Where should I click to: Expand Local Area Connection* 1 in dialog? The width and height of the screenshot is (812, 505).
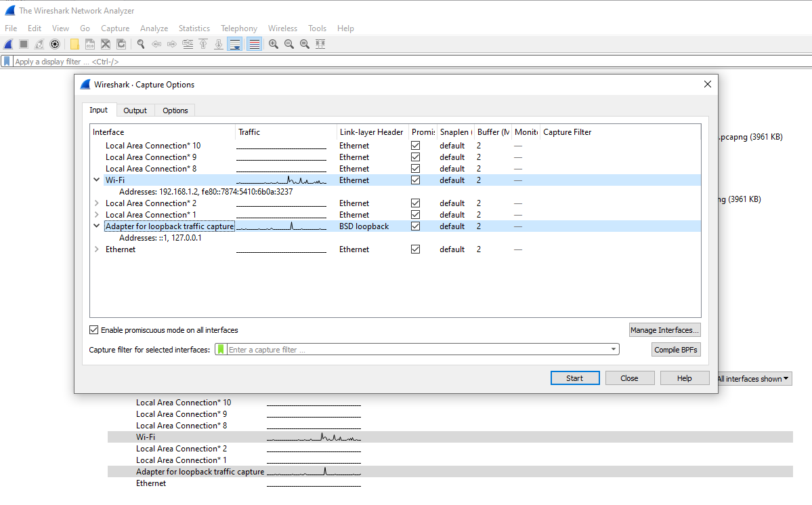[96, 215]
